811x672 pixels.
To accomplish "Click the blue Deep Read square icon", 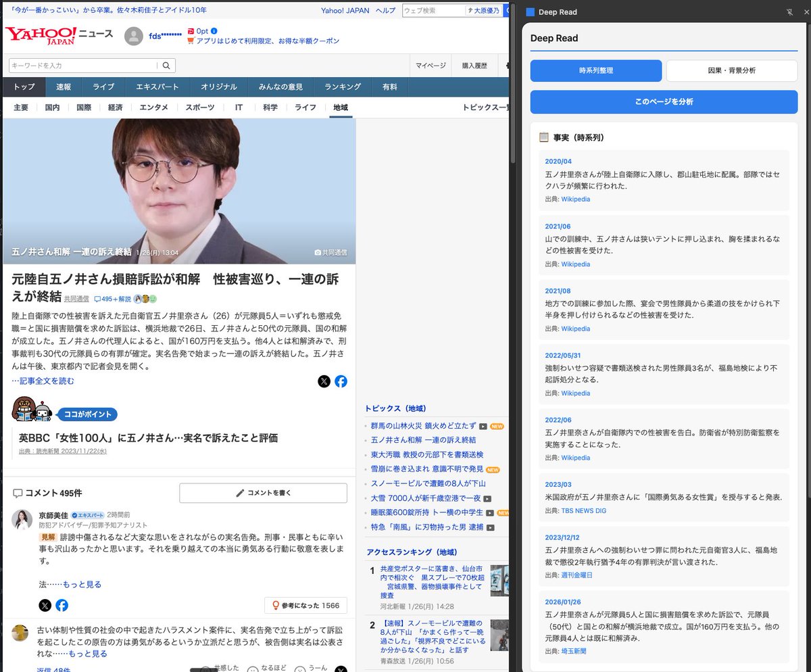I will click(529, 11).
